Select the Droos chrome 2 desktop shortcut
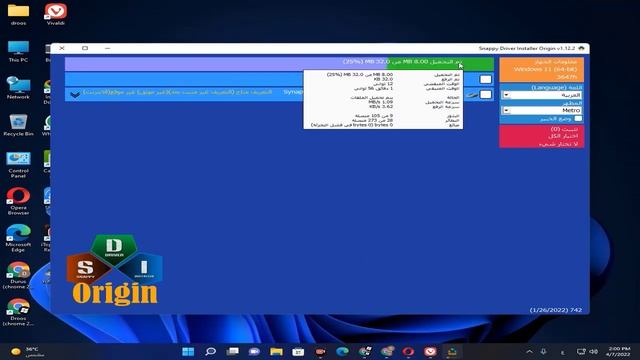 coord(18,312)
